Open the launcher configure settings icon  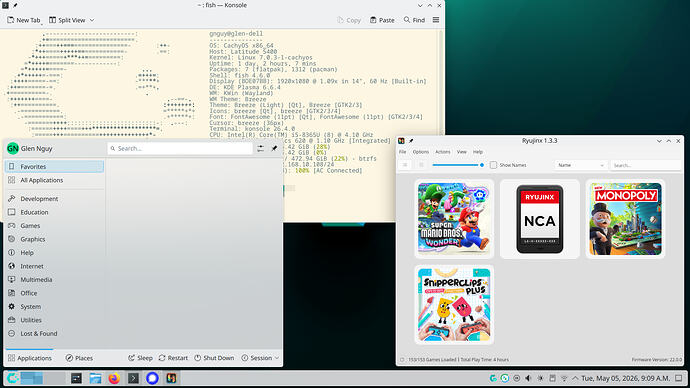[x=261, y=149]
